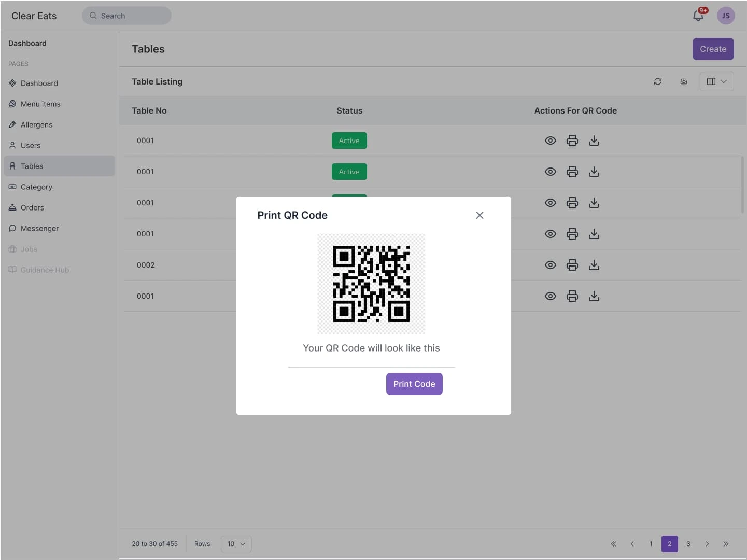This screenshot has width=747, height=560.
Task: Select Tables in the sidebar
Action: [x=60, y=166]
